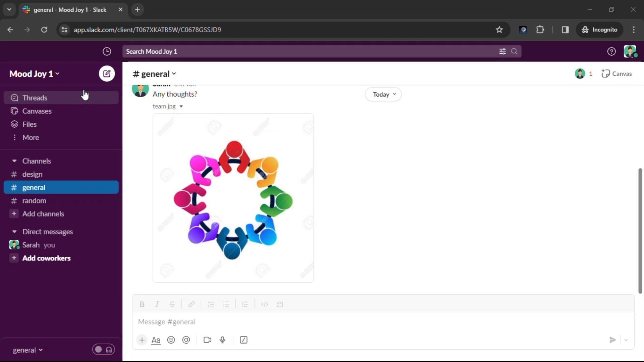This screenshot has width=644, height=362.
Task: Click Add coworkers link
Action: click(46, 258)
